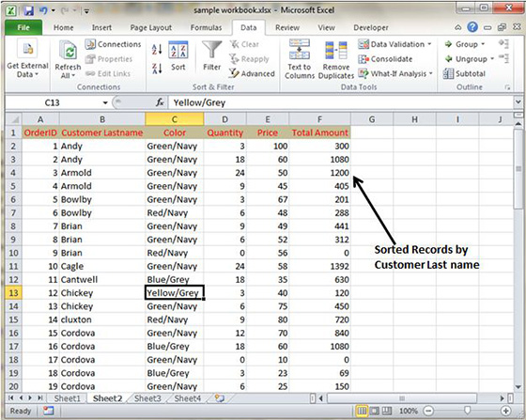The height and width of the screenshot is (420, 526).
Task: Switch to Sheet4 worksheet tab
Action: click(x=188, y=398)
